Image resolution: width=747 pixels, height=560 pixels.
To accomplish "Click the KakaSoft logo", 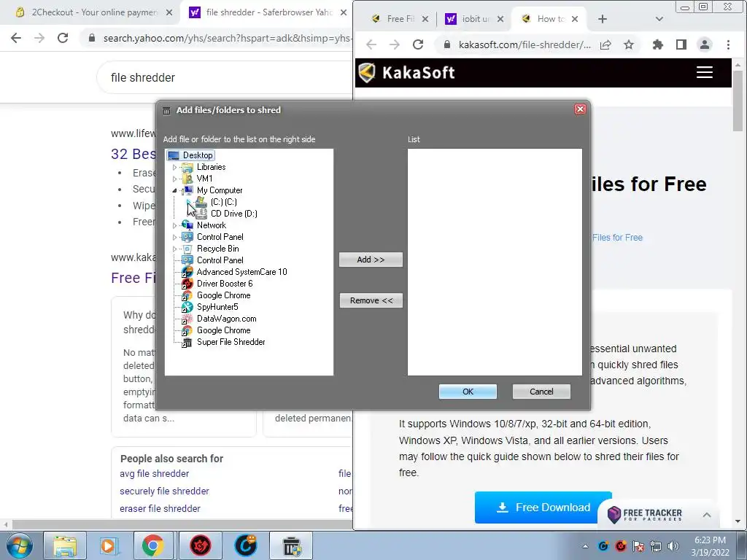I will [x=407, y=72].
